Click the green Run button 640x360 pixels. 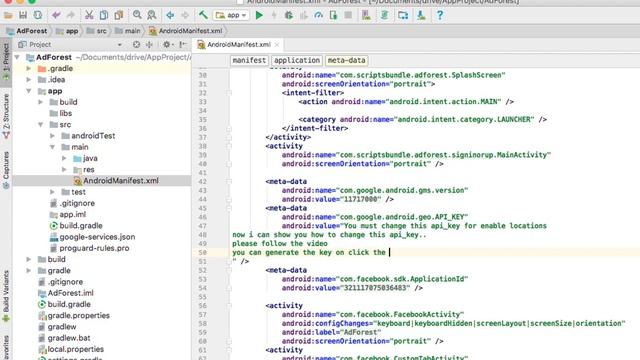pos(259,16)
